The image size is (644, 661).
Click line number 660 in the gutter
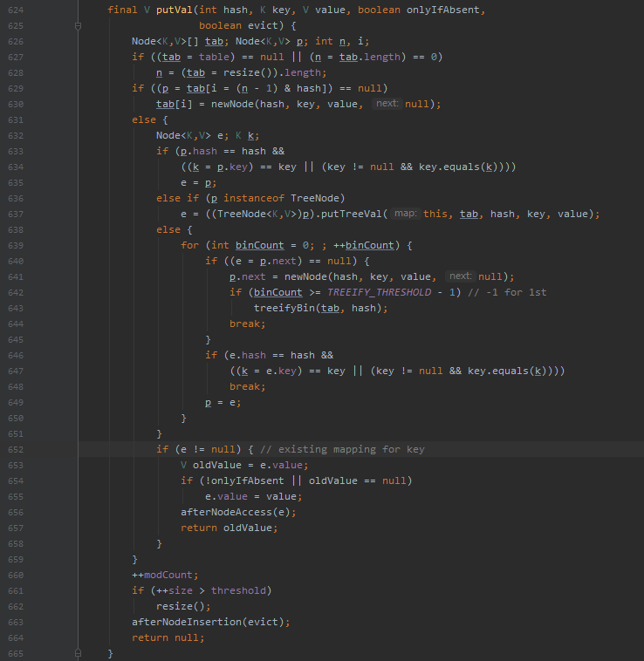16,576
